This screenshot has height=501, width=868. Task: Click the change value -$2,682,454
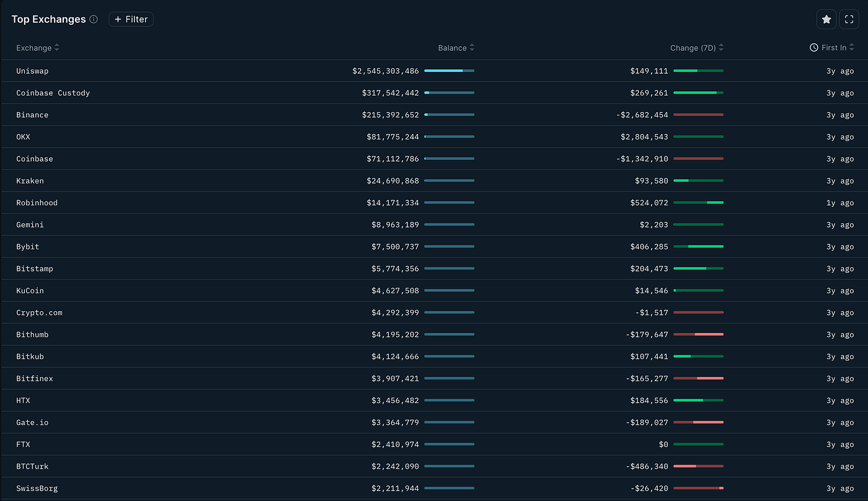tap(642, 115)
